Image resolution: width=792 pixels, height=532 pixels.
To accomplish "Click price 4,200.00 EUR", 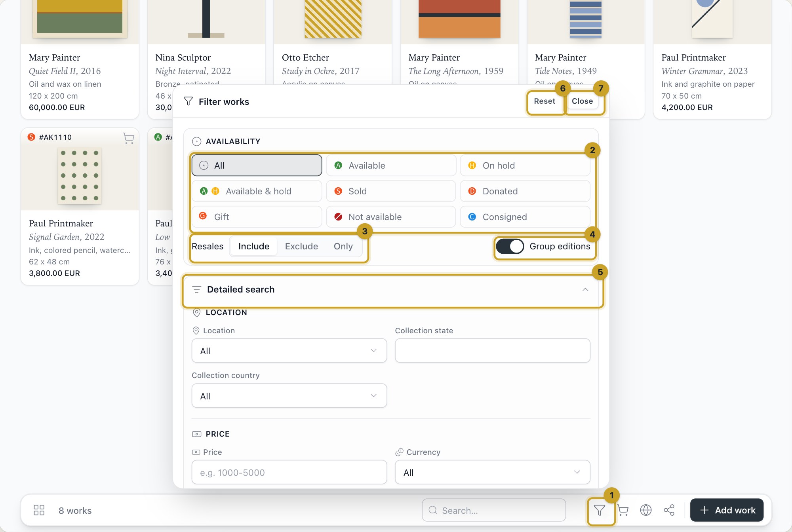I will (687, 108).
